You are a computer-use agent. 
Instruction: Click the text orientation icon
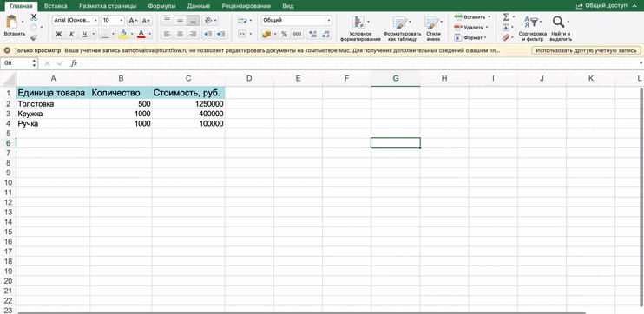coord(207,21)
